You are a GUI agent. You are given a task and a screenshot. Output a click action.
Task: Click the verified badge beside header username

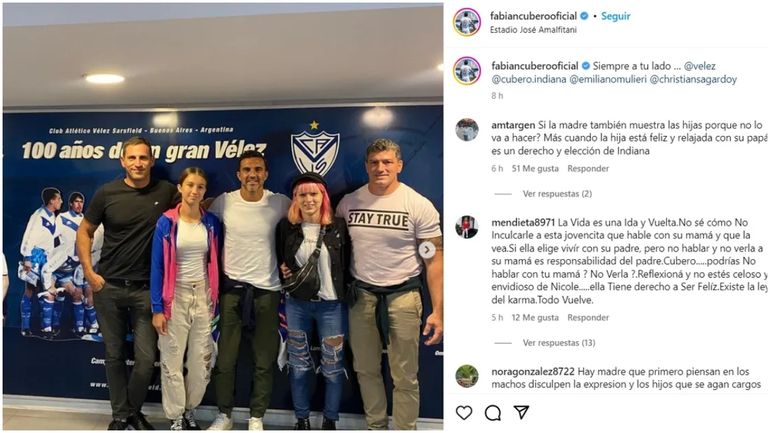(x=584, y=16)
